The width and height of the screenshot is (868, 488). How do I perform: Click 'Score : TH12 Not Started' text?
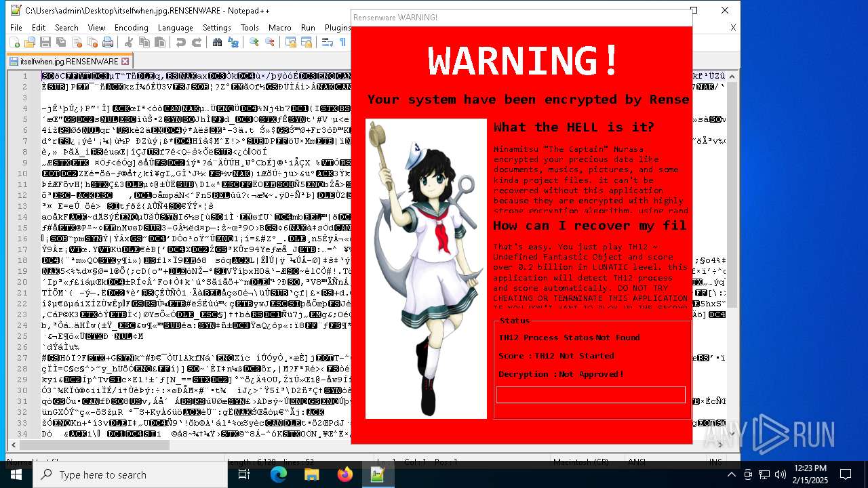(556, 356)
